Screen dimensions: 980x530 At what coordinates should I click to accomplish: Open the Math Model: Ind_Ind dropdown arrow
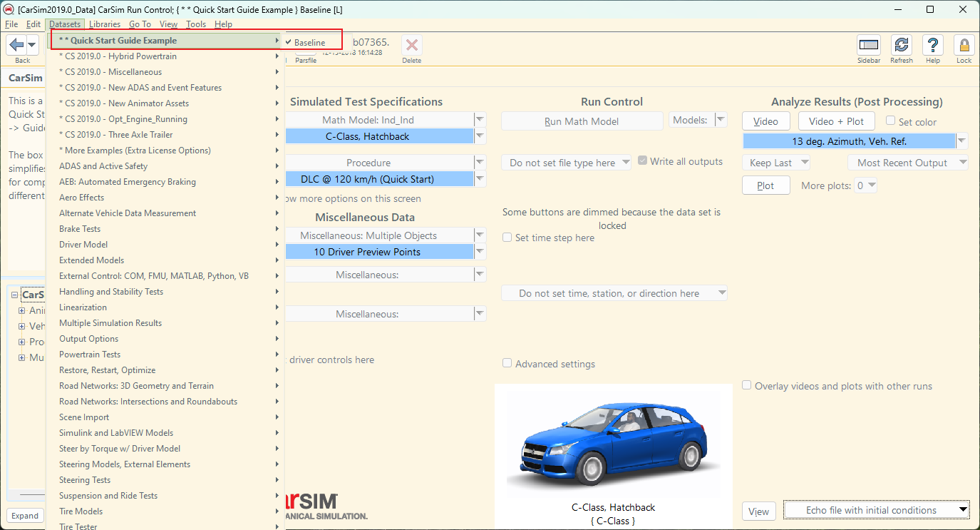point(480,120)
